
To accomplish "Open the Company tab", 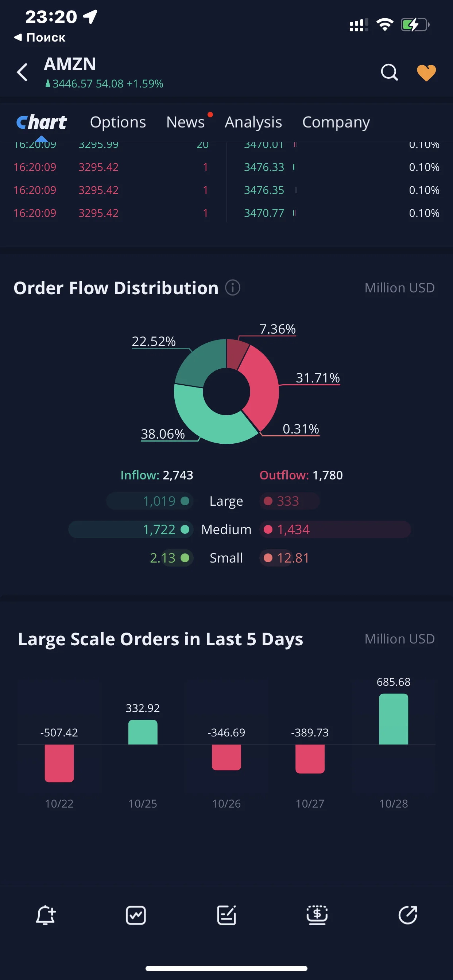I will pyautogui.click(x=336, y=122).
